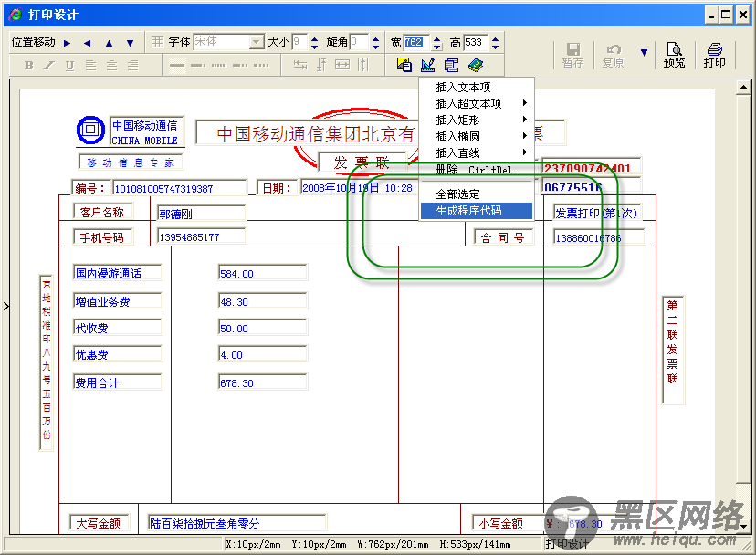This screenshot has width=756, height=555.
Task: Select the 编号 value 101081005747319387
Action: point(179,188)
